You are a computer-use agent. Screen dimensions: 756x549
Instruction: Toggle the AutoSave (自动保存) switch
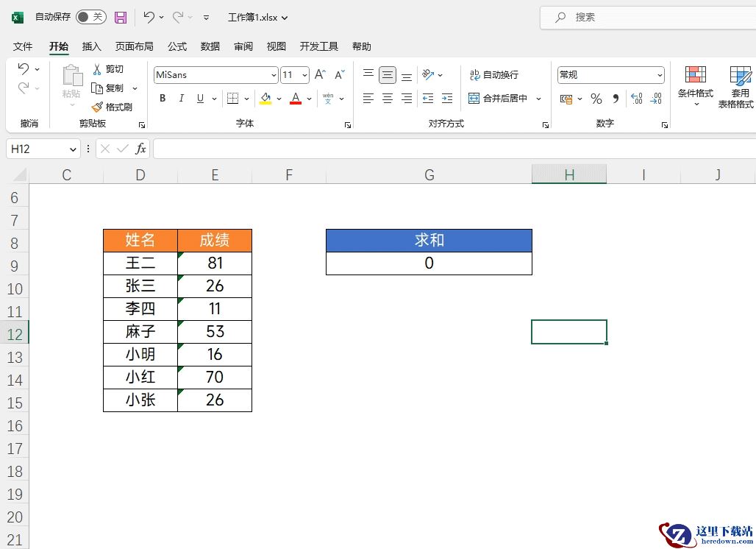coord(91,18)
